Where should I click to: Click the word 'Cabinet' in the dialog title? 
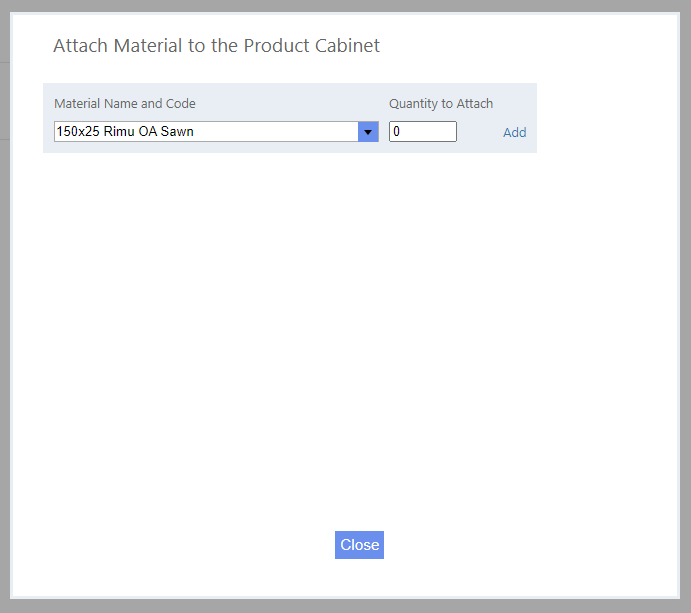(348, 46)
